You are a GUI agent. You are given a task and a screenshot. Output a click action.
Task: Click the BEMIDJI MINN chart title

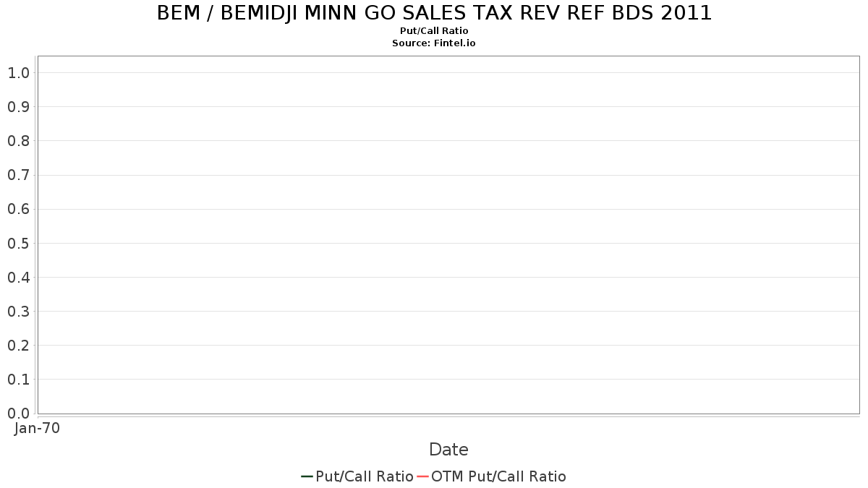(434, 13)
